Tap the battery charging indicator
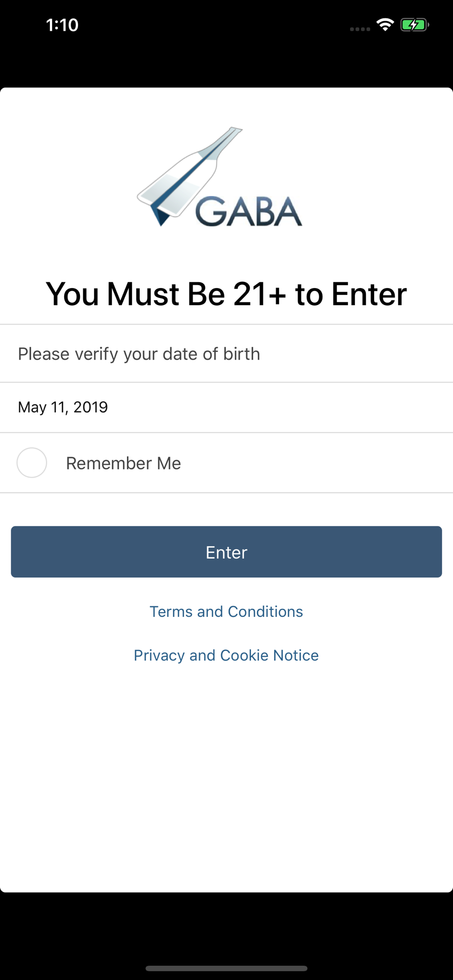 tap(414, 24)
